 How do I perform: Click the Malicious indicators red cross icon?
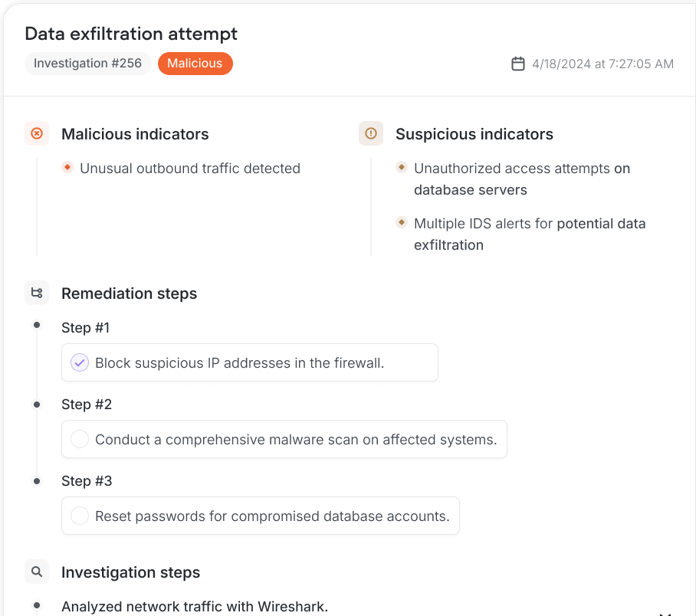(x=37, y=133)
